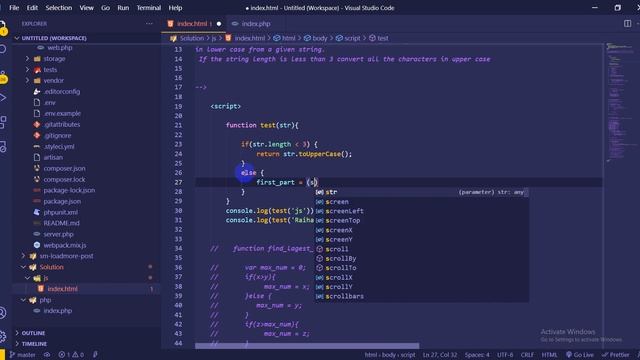Click the Go Live status bar button
Viewport: 640px width, 360px height.
[580, 355]
